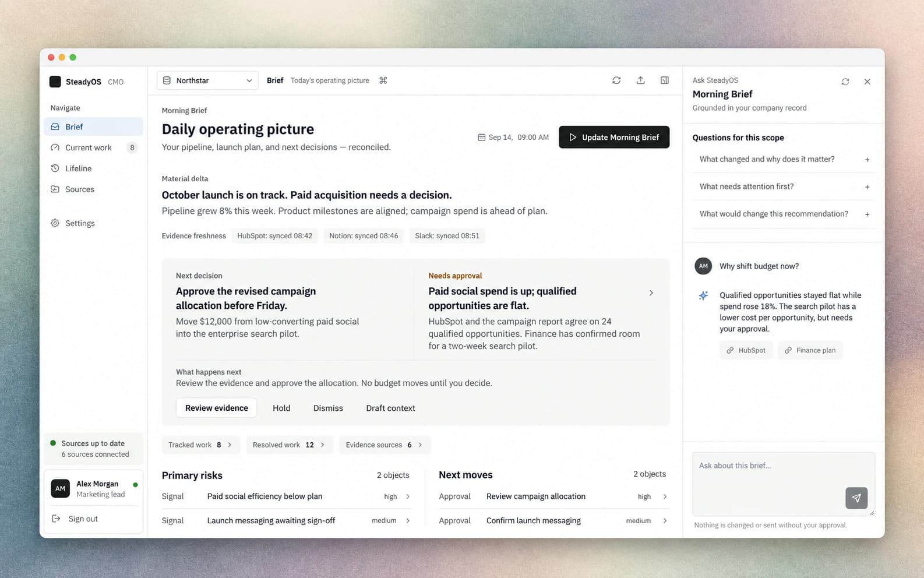
Task: Click the 'Sep 14, 09:00 AM' timestamp
Action: (519, 138)
